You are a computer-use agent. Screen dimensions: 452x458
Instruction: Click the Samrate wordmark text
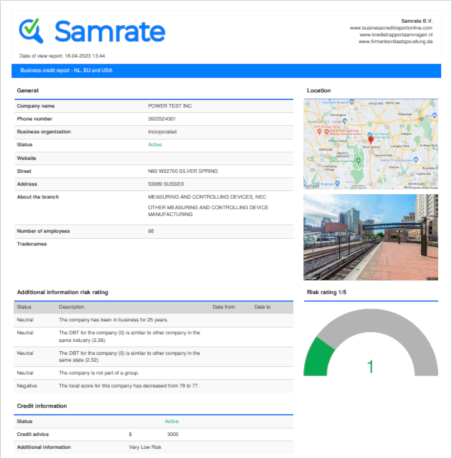point(110,32)
